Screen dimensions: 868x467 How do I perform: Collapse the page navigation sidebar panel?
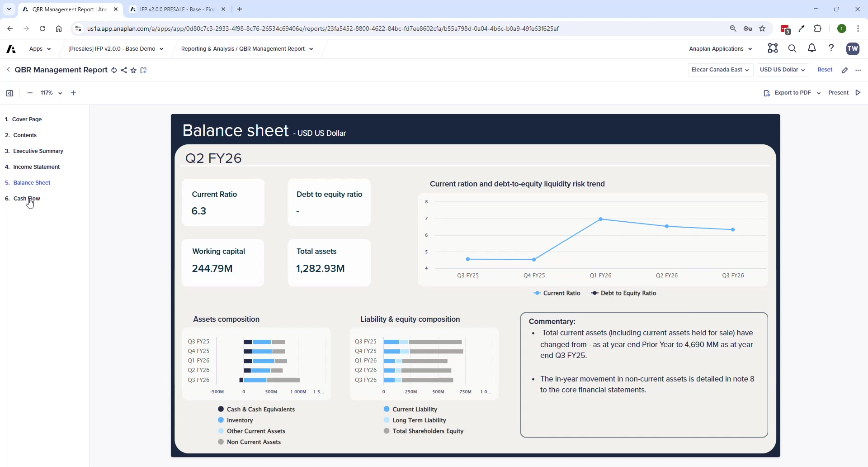click(x=9, y=93)
